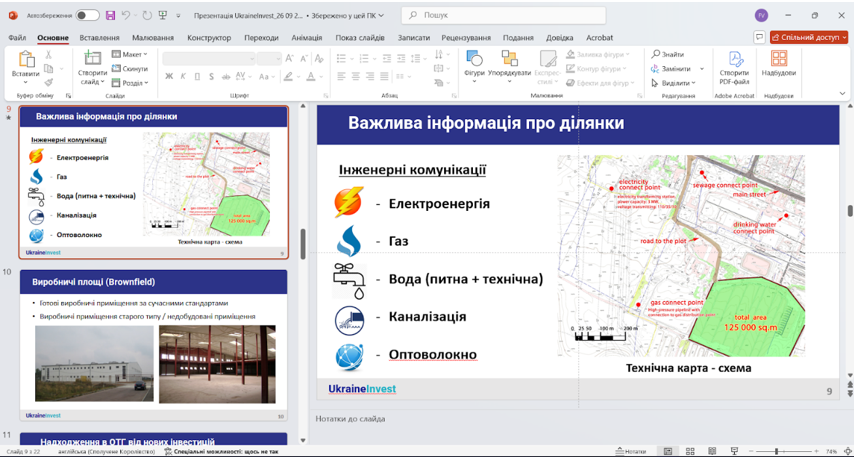This screenshot has width=856, height=457.
Task: Open character spacing AV dropdown
Action: click(x=243, y=76)
